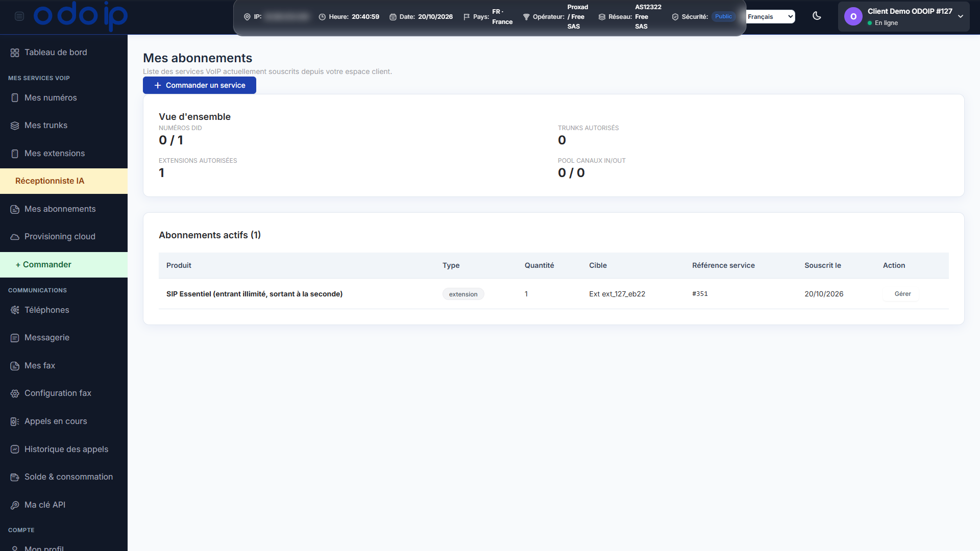This screenshot has width=980, height=551.
Task: Click the Provisioning cloud icon
Action: point(15,237)
